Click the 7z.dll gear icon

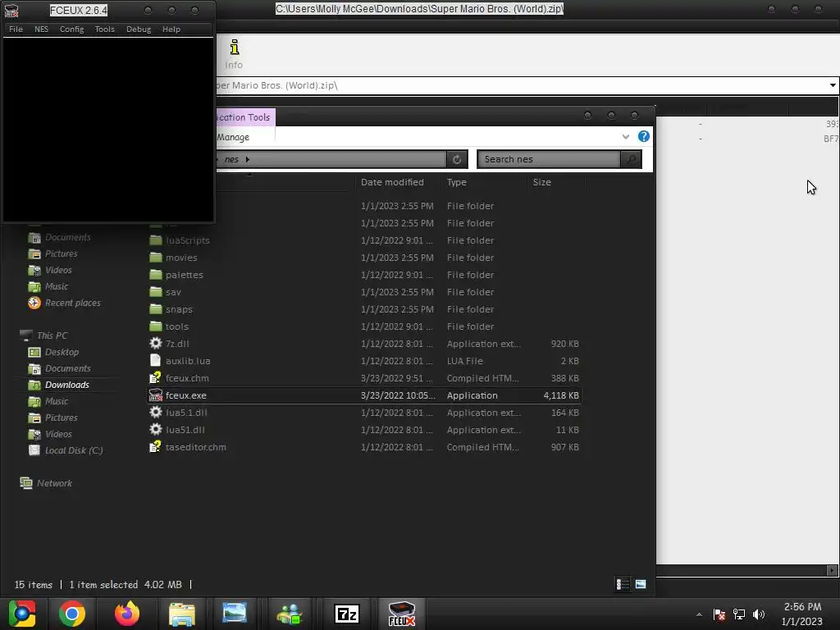point(155,344)
